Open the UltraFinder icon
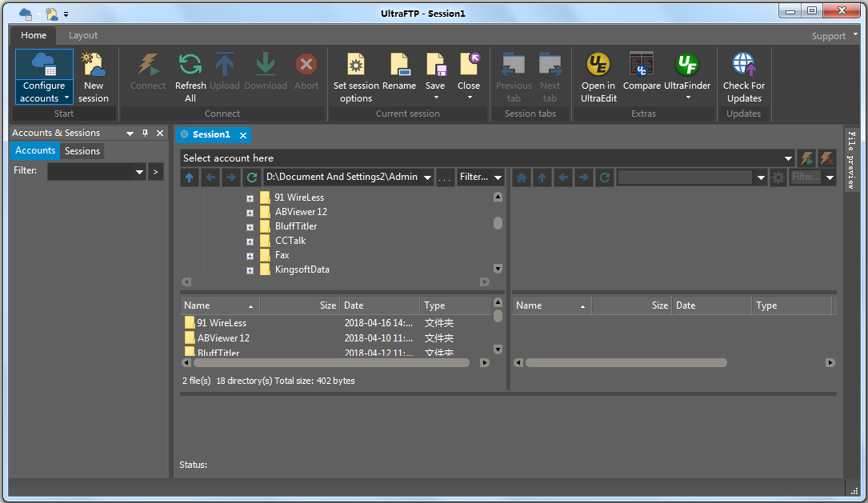Screen dimensions: 868x503 pyautogui.click(x=686, y=66)
